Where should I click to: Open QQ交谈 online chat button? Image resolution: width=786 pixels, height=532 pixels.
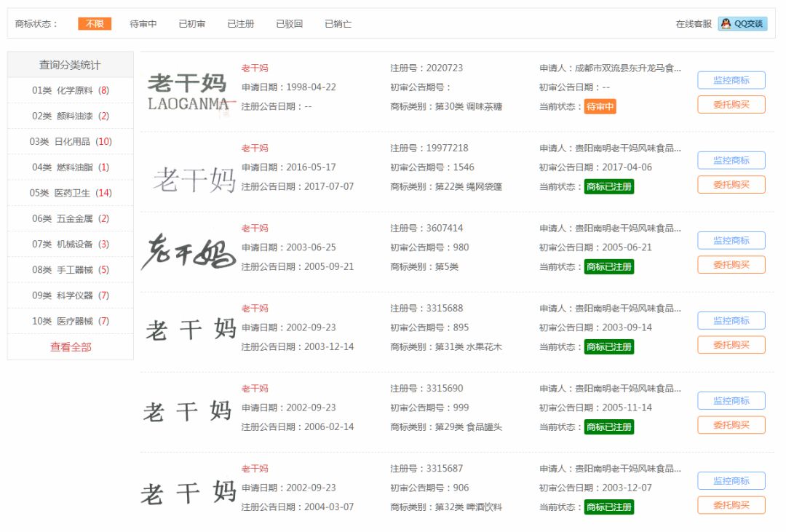[742, 23]
